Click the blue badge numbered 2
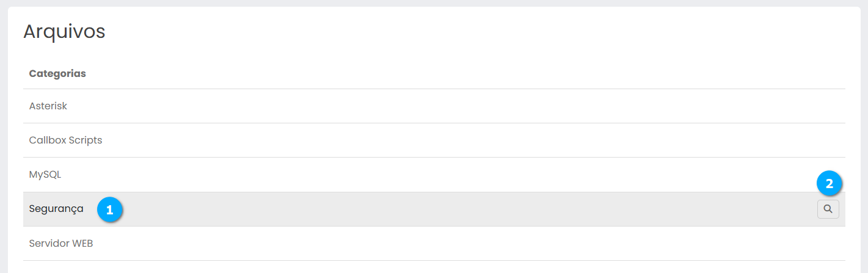Image resolution: width=868 pixels, height=273 pixels. click(x=829, y=183)
